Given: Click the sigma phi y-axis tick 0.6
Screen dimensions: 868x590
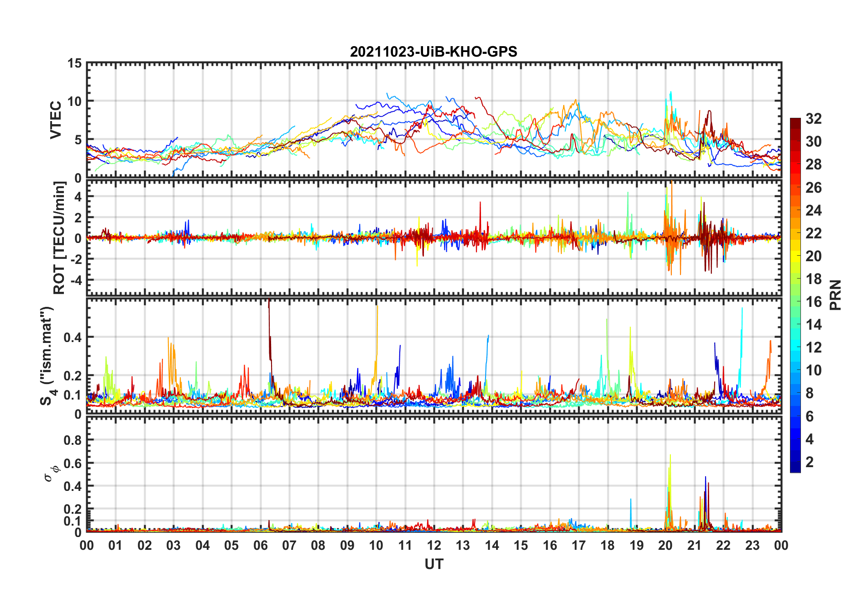Looking at the screenshot, I should click(x=72, y=464).
